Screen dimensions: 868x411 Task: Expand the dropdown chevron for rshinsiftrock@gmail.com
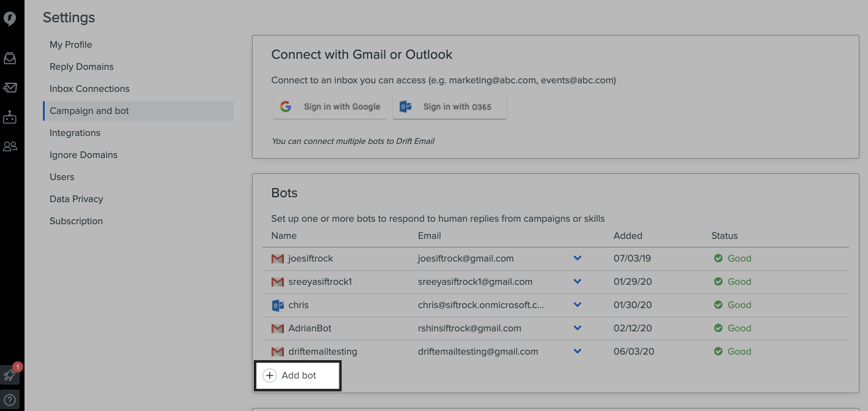[x=577, y=328]
